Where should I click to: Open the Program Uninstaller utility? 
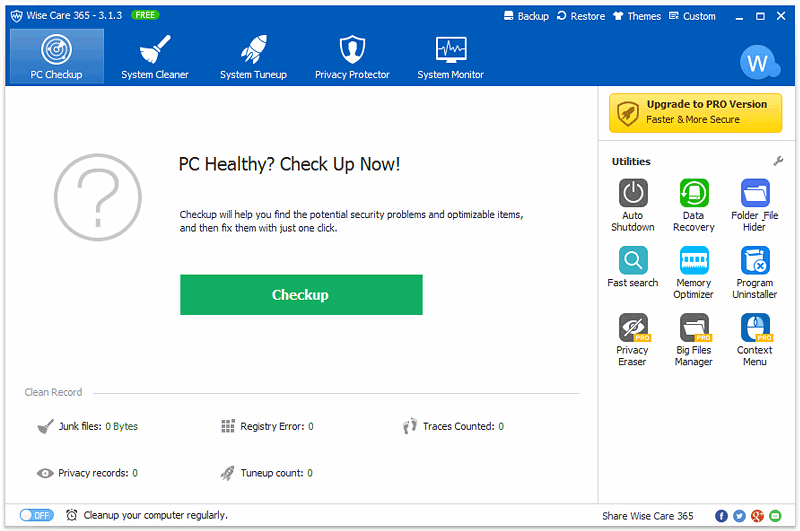click(x=755, y=272)
